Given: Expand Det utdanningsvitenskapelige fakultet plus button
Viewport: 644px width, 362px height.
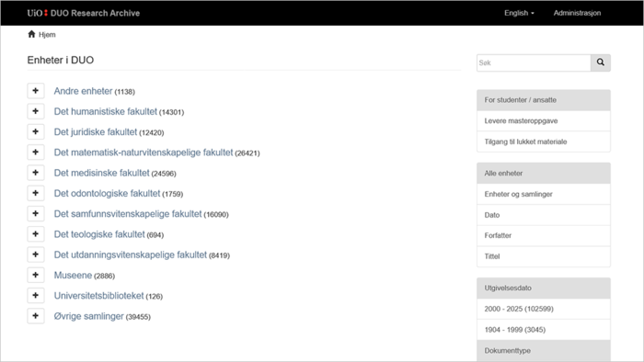Looking at the screenshot, I should click(x=36, y=255).
